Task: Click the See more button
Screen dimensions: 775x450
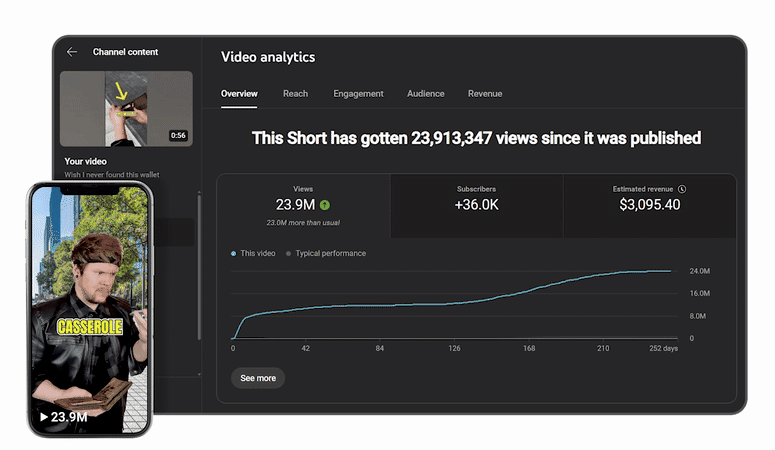Action: point(258,378)
